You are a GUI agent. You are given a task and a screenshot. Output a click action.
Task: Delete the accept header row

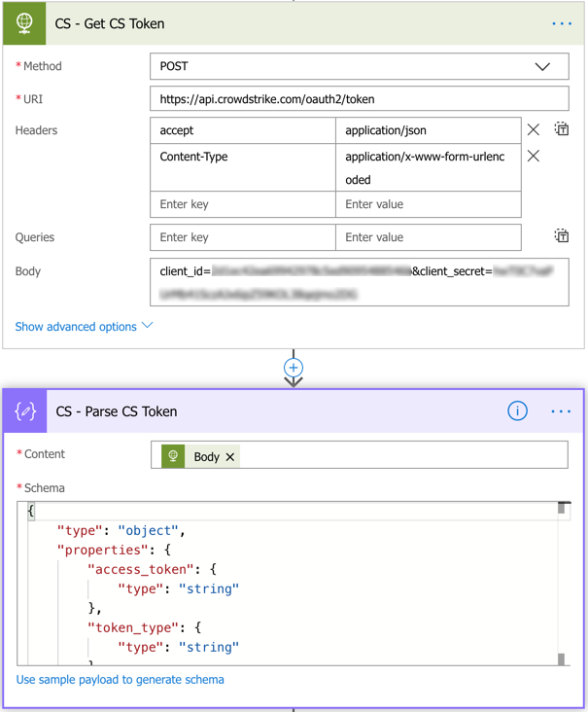tap(534, 129)
